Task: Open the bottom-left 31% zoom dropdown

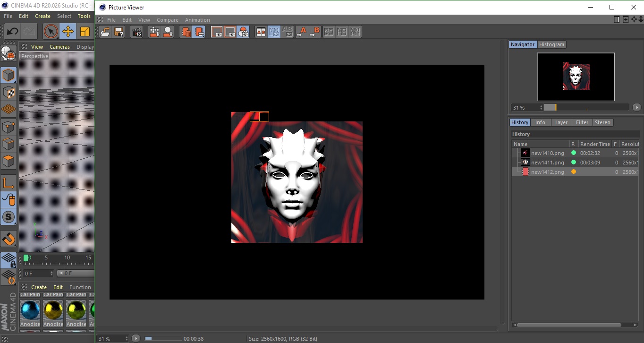Action: point(126,338)
